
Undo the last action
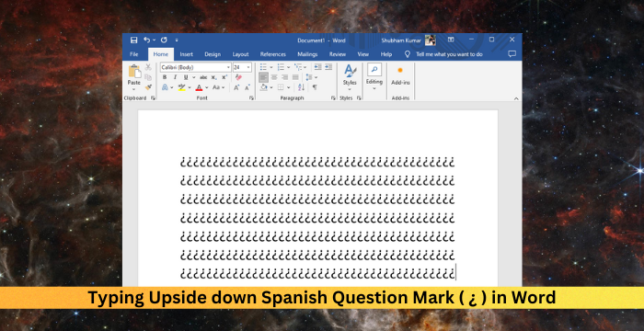146,40
